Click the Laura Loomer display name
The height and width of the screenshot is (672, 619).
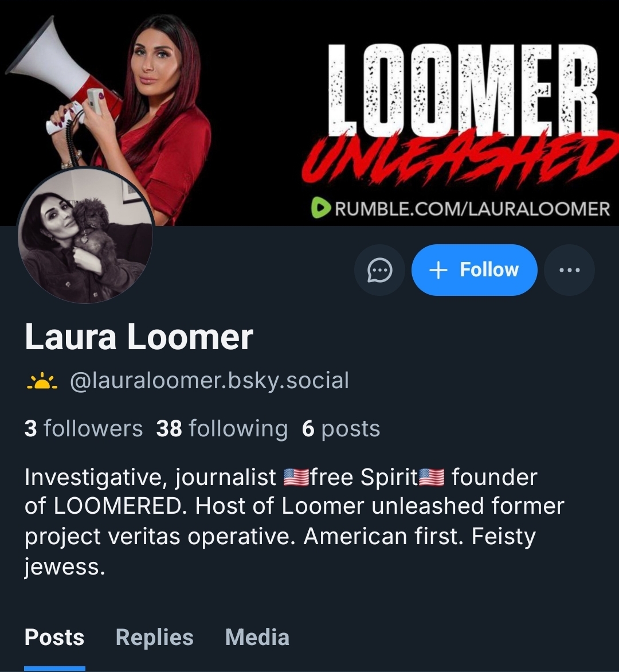(x=139, y=337)
